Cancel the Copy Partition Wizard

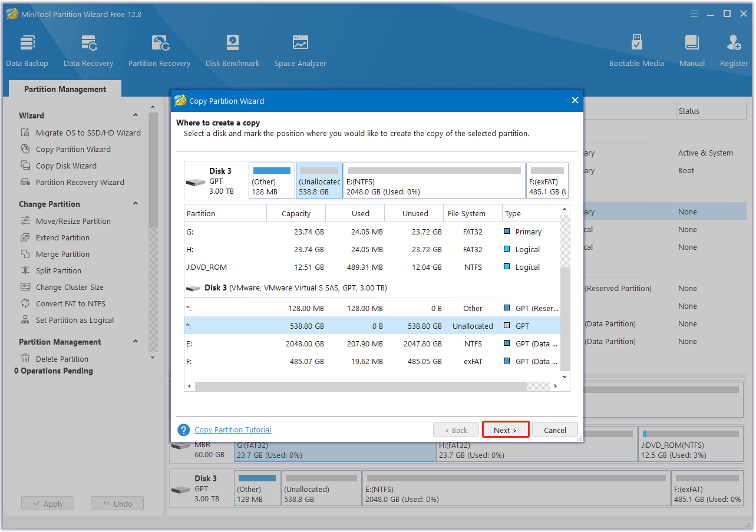555,429
